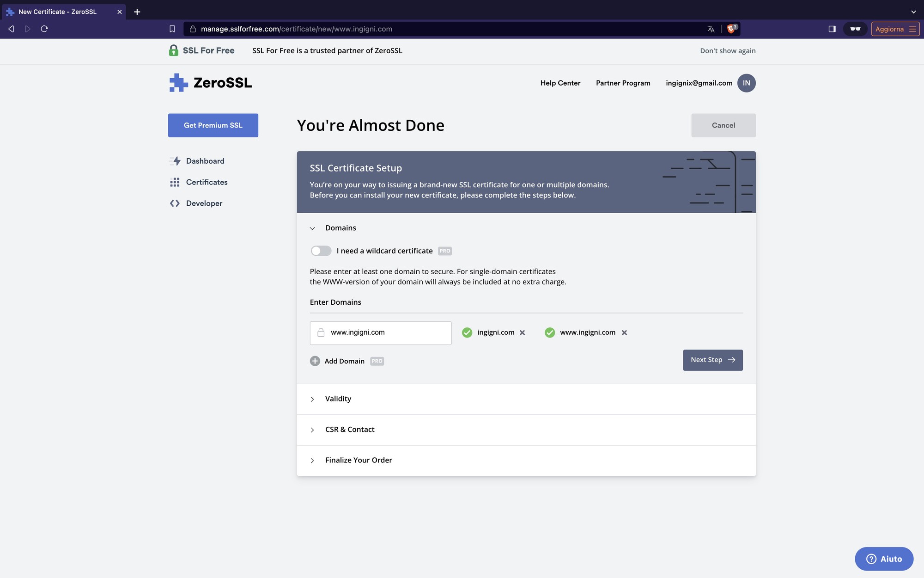Open Dashboard in the sidebar
924x578 pixels.
[205, 161]
